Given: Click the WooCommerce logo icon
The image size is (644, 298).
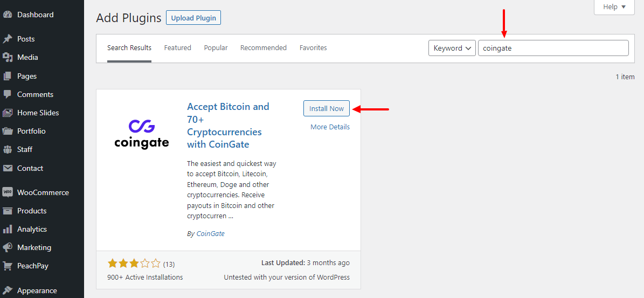Looking at the screenshot, I should click(8, 192).
